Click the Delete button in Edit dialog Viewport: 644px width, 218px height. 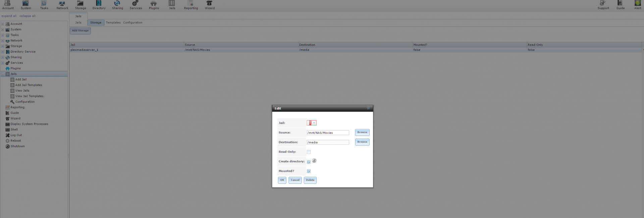click(310, 180)
